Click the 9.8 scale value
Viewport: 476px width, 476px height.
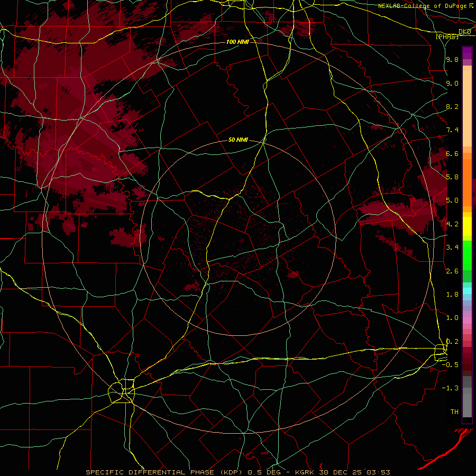(452, 59)
